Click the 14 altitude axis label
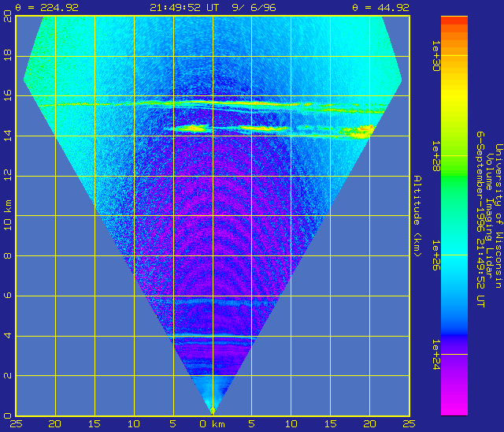The height and width of the screenshot is (432, 504). (8, 136)
